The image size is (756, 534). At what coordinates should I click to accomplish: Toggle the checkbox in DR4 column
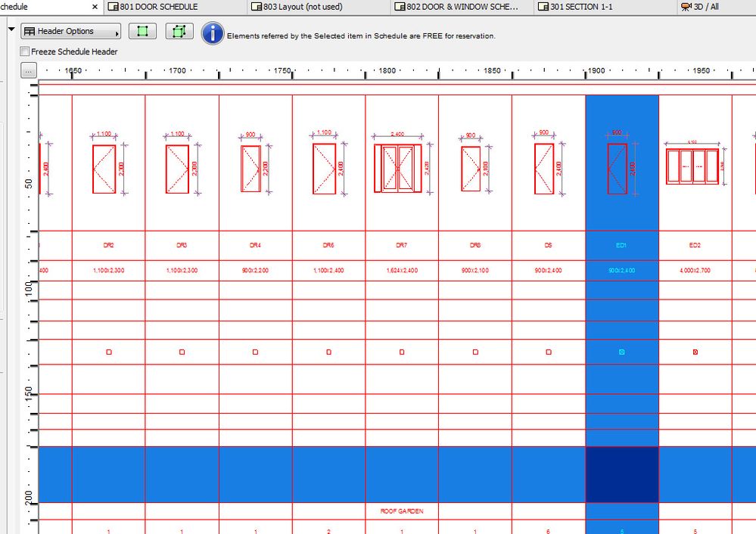point(255,352)
